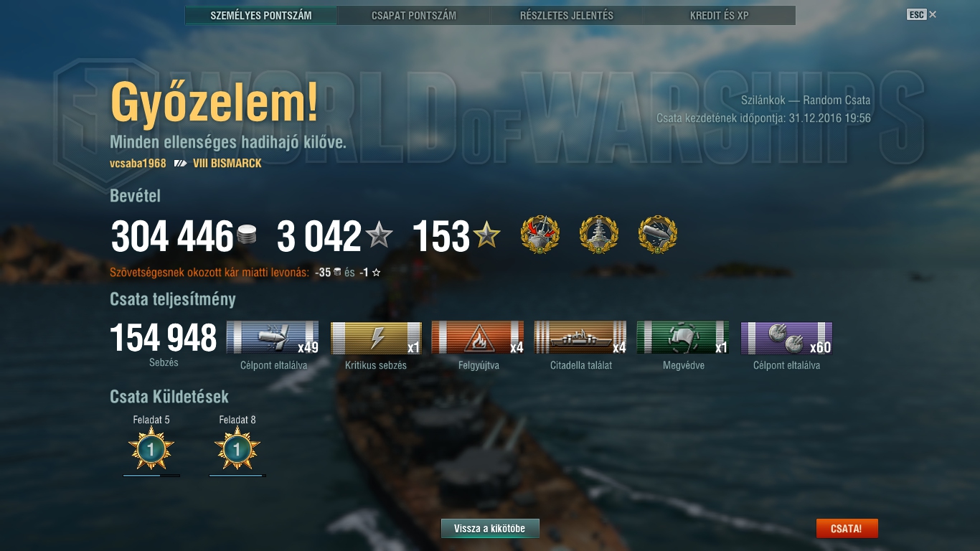980x551 pixels.
Task: Click the Feladat 5 progress bar
Action: click(x=151, y=475)
